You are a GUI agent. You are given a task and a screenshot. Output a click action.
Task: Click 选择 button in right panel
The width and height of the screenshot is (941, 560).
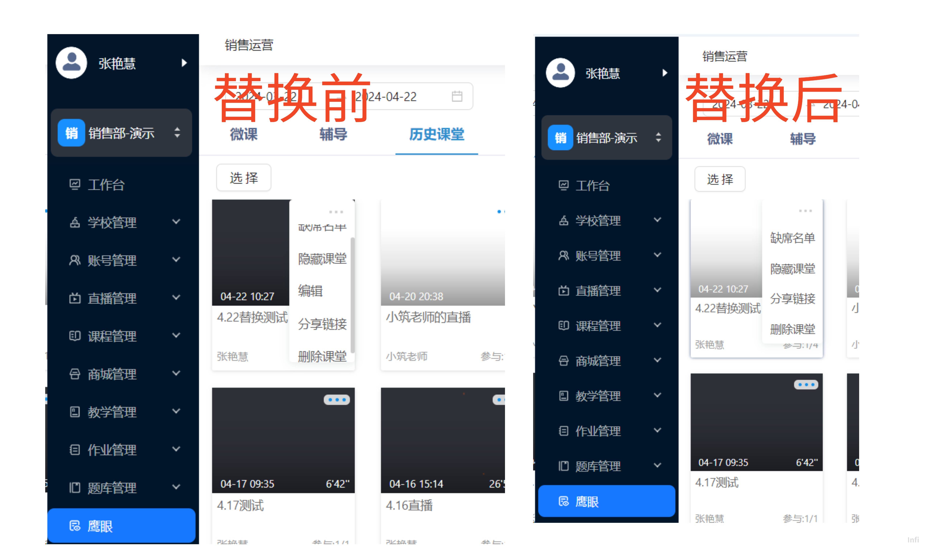tap(719, 179)
